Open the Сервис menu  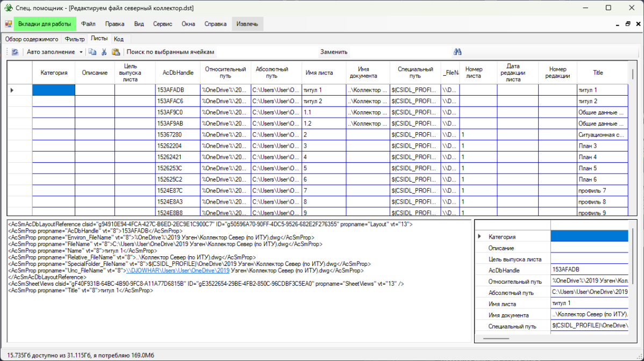point(162,24)
